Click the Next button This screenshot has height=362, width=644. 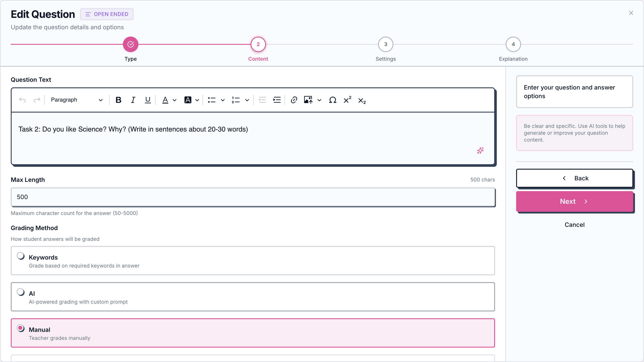574,201
